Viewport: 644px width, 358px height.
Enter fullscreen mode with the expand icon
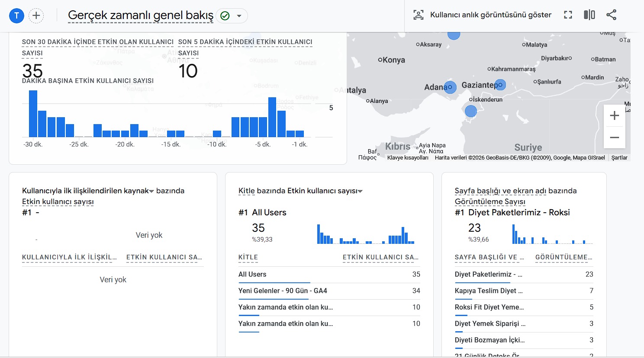(x=568, y=15)
